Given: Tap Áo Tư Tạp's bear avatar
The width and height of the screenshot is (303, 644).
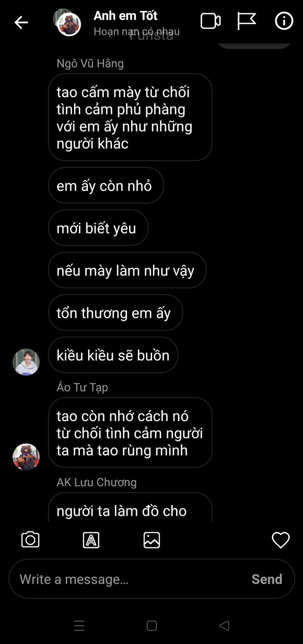Looking at the screenshot, I should [x=26, y=457].
